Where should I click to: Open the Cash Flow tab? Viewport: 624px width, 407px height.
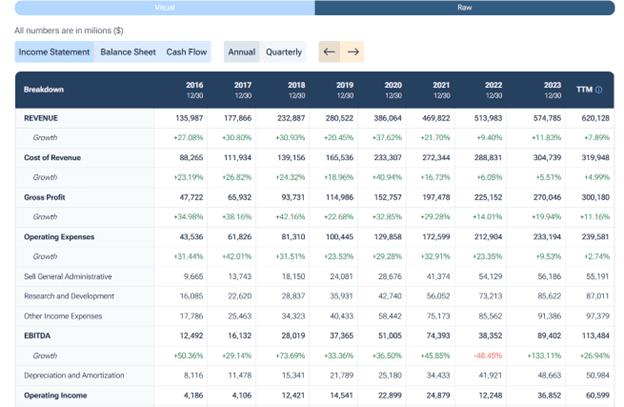[187, 52]
